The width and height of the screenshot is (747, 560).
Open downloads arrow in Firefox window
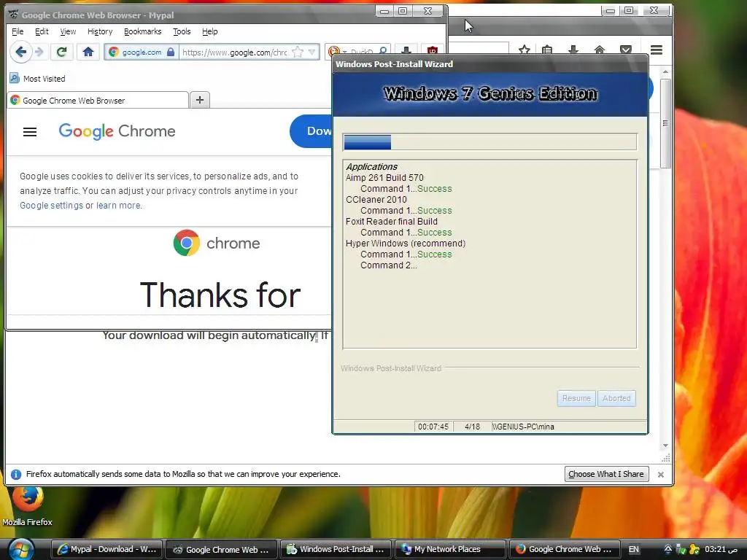[573, 50]
